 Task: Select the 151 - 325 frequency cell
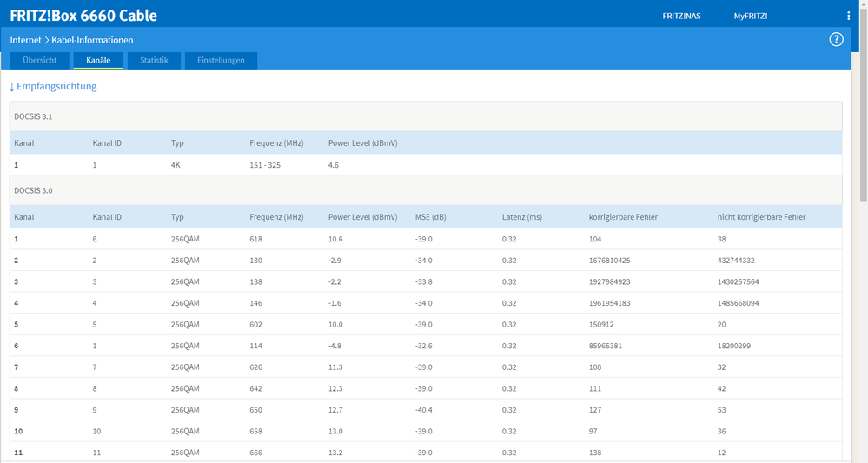pos(265,164)
